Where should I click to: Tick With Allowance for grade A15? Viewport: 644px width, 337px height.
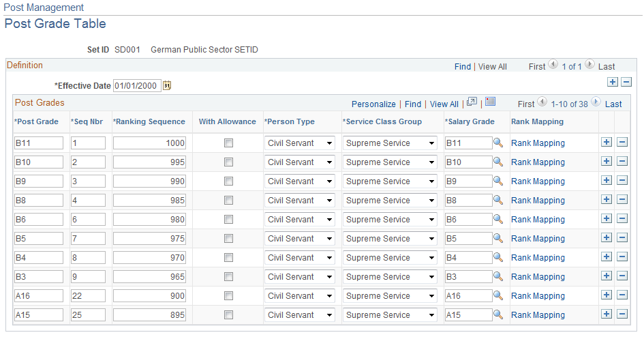(228, 314)
